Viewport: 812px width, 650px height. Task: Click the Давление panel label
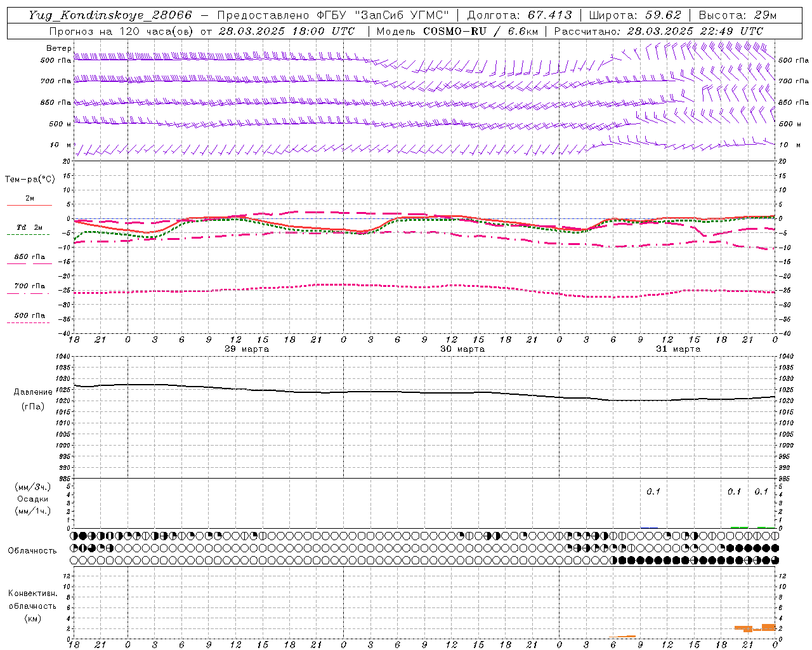click(x=32, y=392)
